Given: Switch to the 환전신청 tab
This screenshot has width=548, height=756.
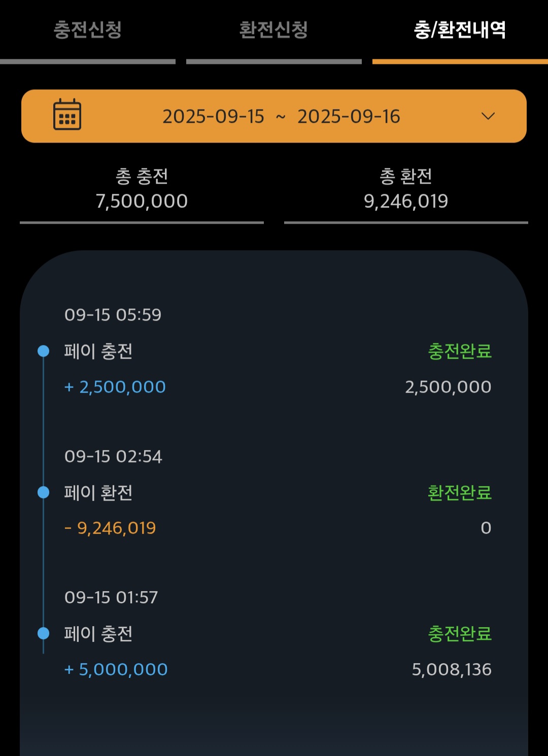Looking at the screenshot, I should point(273,30).
